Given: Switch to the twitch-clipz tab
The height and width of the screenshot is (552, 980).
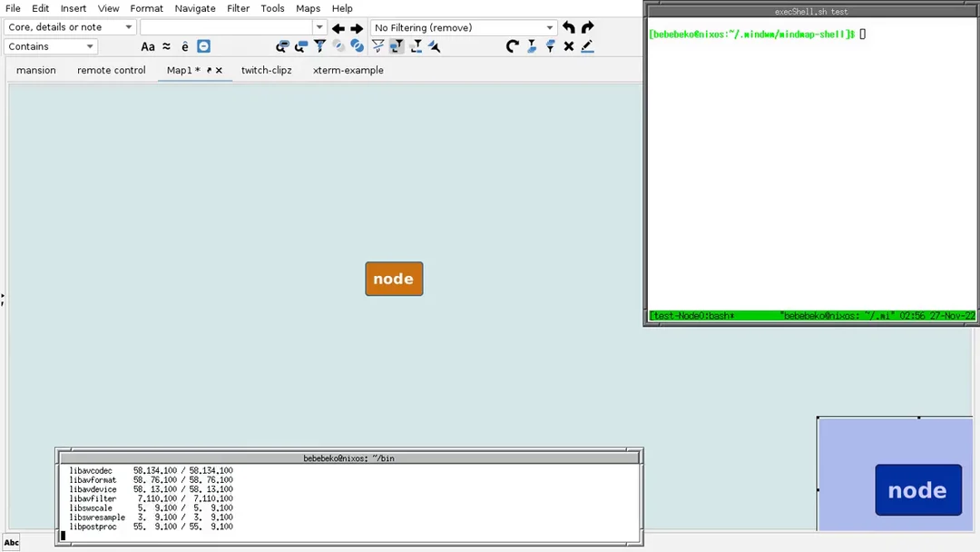Looking at the screenshot, I should [x=266, y=70].
